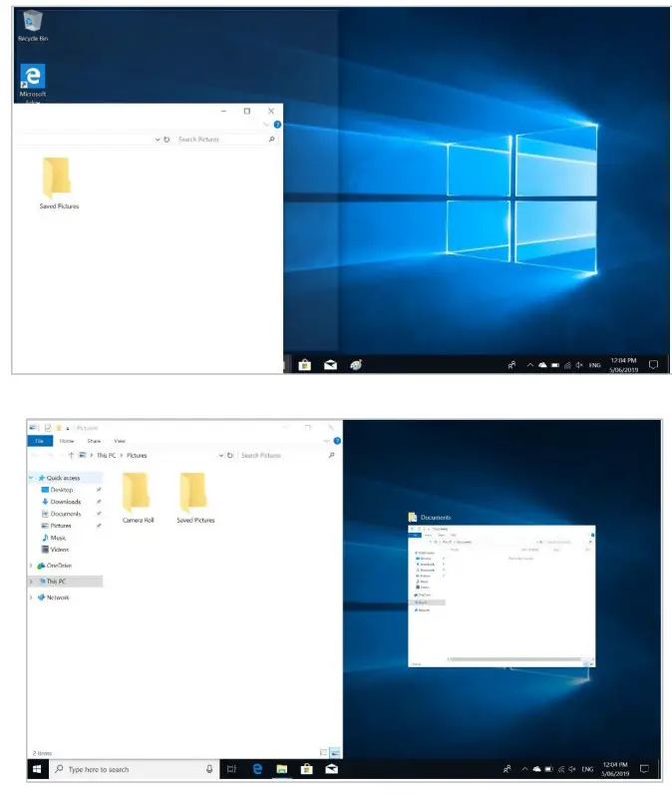672x794 pixels.
Task: Open Microsoft Store on the upper taskbar
Action: (305, 365)
